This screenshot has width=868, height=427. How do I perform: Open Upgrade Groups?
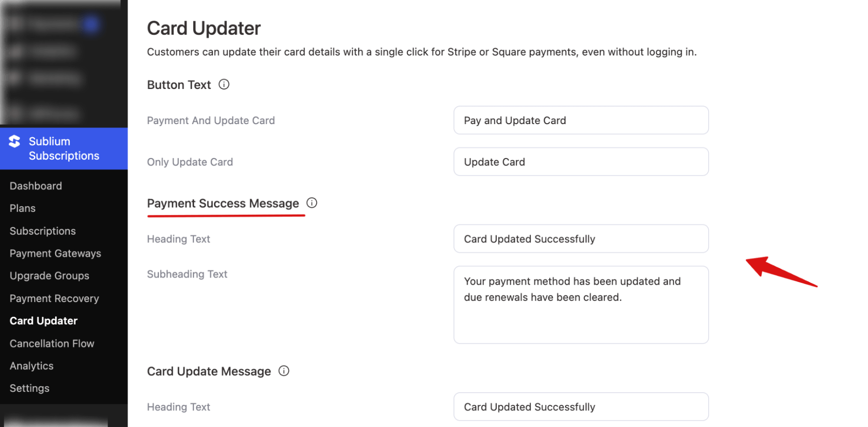[49, 276]
